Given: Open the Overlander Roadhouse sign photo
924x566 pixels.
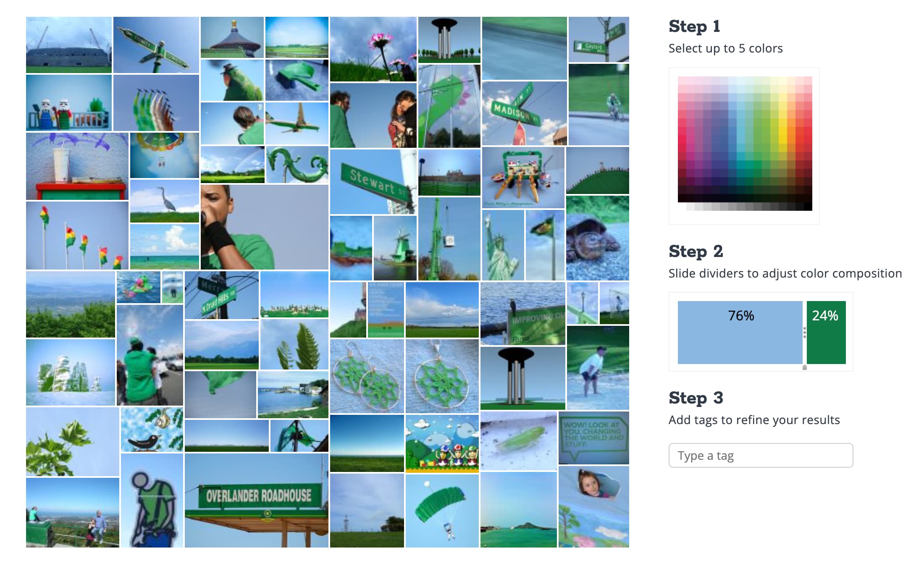Looking at the screenshot, I should point(256,500).
